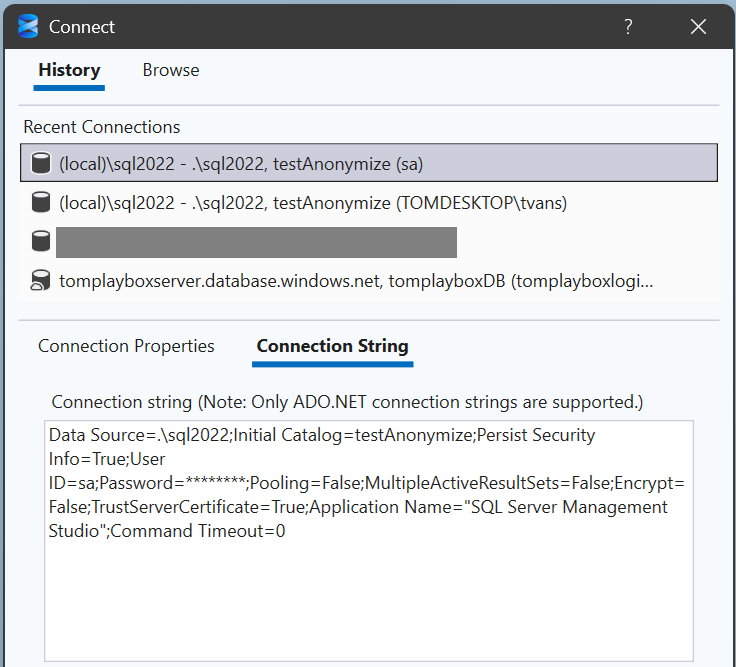Click the SSMS logo in the title bar

coord(28,26)
